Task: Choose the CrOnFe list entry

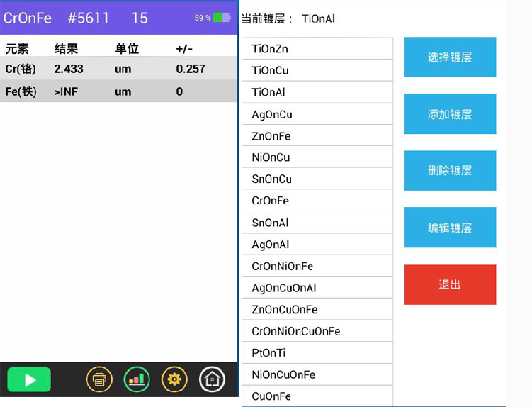Action: click(x=317, y=201)
